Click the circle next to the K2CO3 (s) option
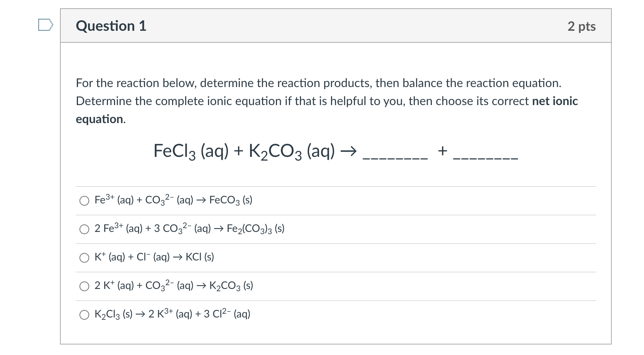 [84, 286]
